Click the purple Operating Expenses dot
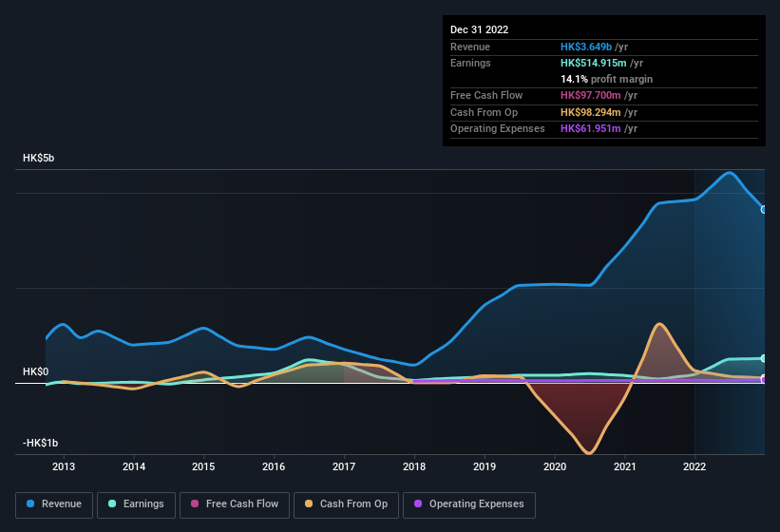Viewport: 780px width, 532px height. click(x=419, y=503)
